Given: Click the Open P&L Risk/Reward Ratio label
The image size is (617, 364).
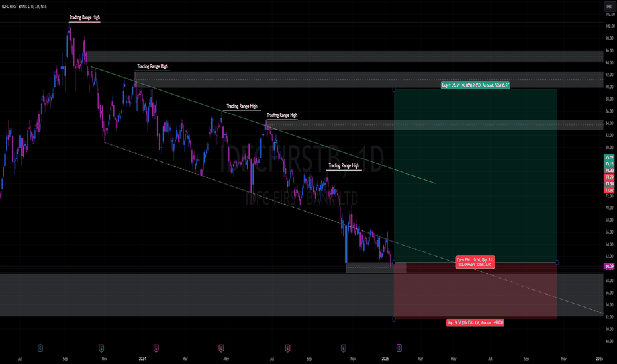Looking at the screenshot, I should point(475,262).
